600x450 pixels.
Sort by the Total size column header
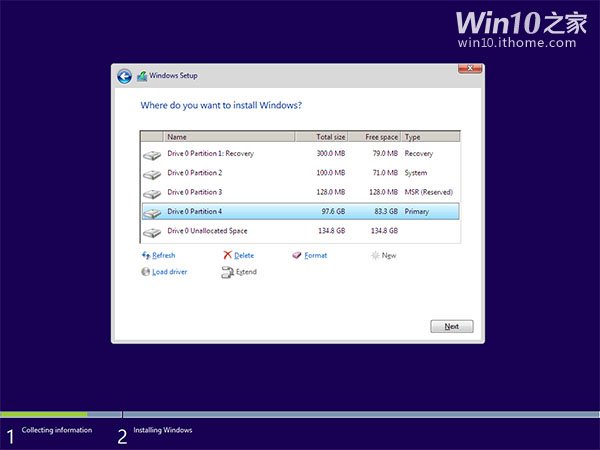coord(321,137)
